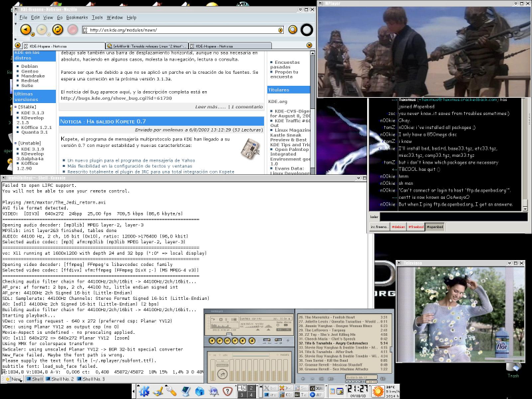
Task: Switch to the InfoWorld Torvalds browser tab
Action: click(x=146, y=46)
